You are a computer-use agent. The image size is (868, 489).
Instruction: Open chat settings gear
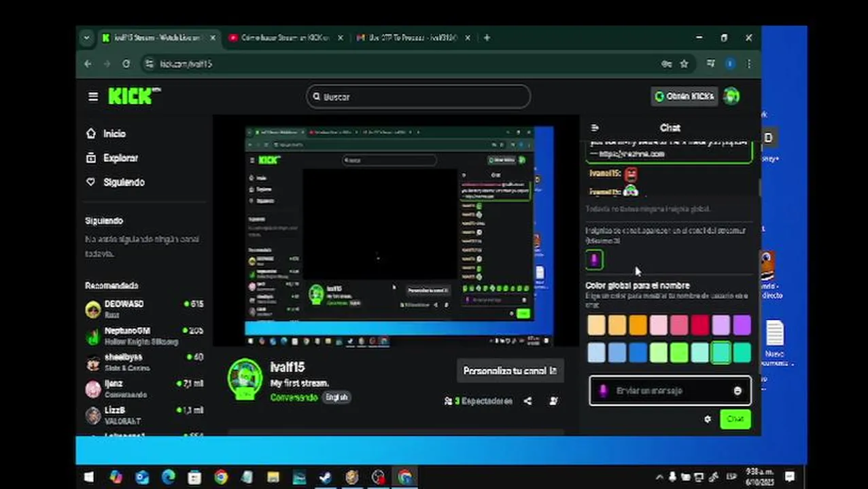708,419
